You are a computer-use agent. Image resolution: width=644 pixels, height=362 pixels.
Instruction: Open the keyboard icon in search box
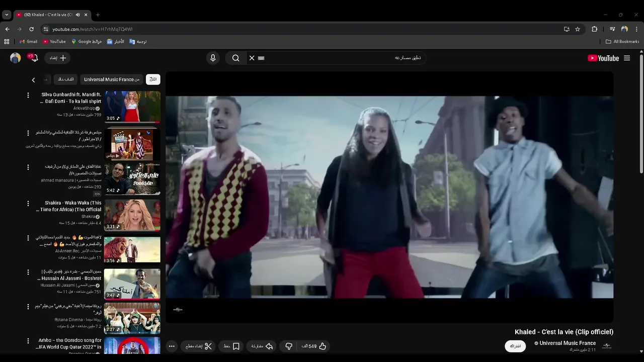261,58
